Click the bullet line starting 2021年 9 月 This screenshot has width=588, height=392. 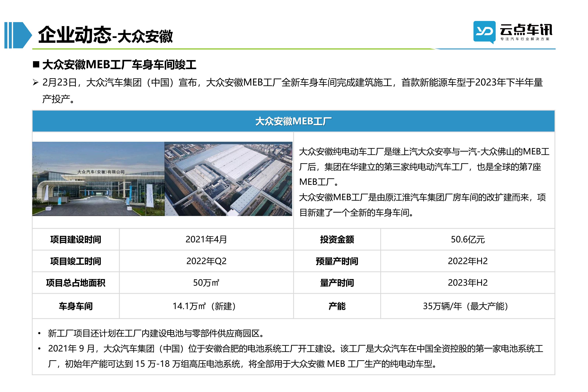(x=296, y=356)
